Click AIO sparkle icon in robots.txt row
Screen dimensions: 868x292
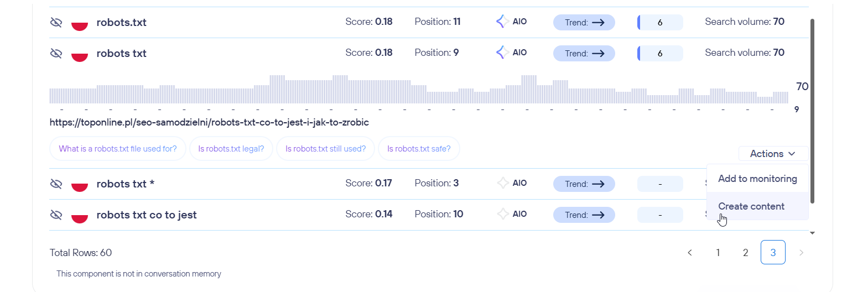point(502,22)
